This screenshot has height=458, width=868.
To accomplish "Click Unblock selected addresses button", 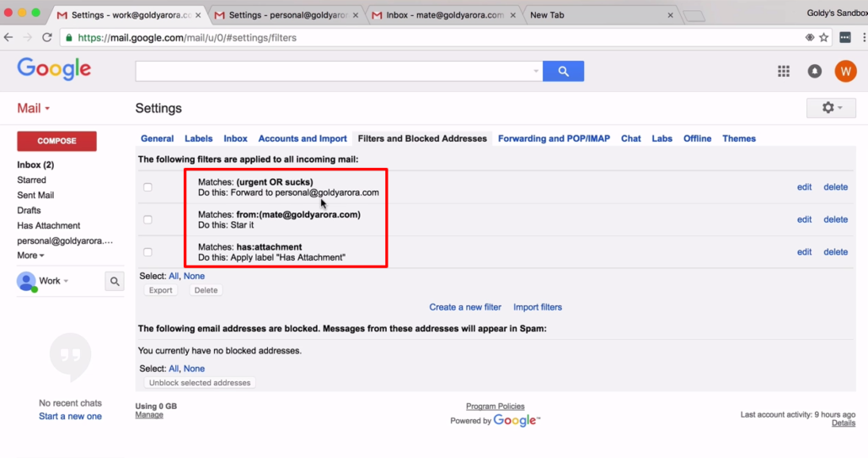I will [x=199, y=383].
